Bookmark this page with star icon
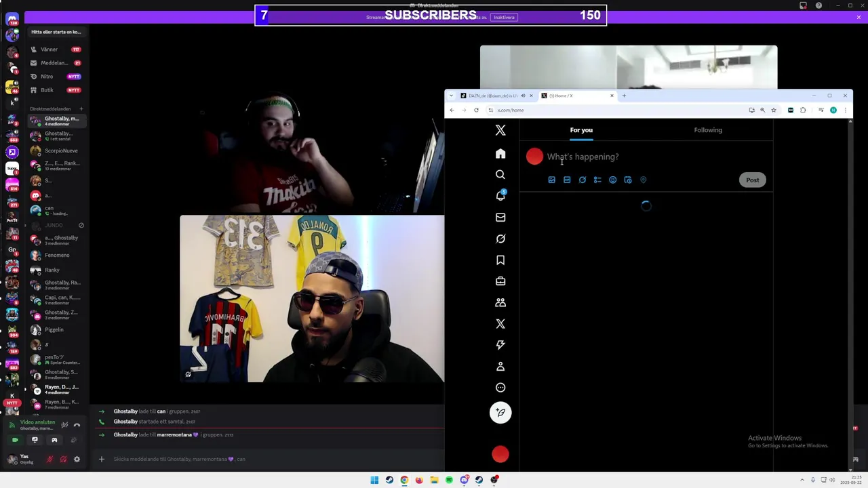The width and height of the screenshot is (868, 488). pos(774,110)
